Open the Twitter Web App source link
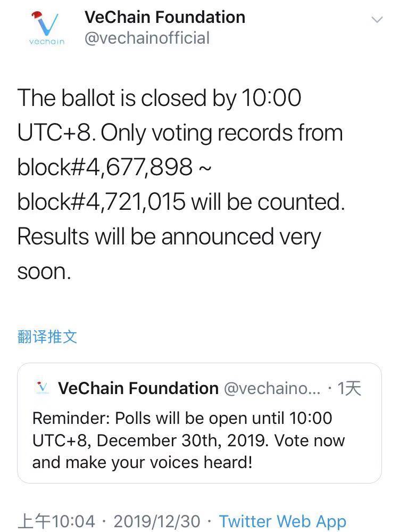399x532 pixels. coord(282,521)
